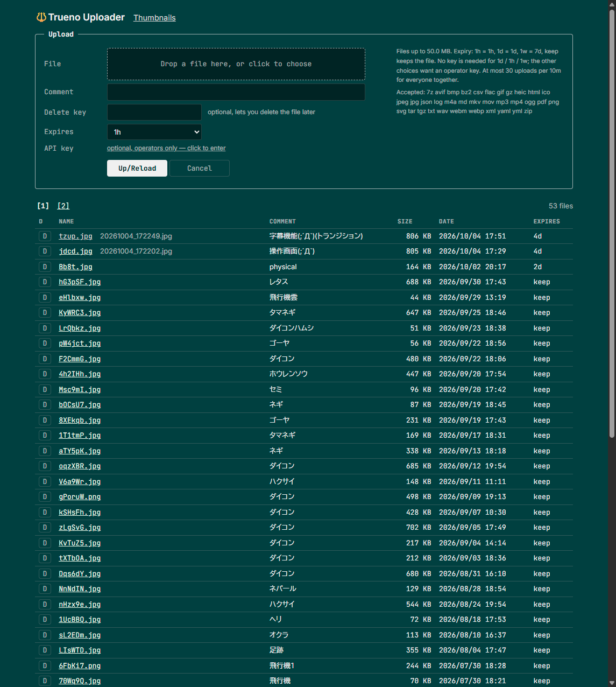Click the D delete button for tzup.jpg

click(45, 236)
